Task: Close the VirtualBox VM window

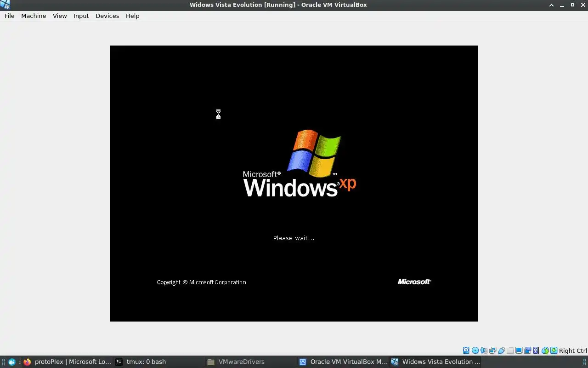Action: pyautogui.click(x=583, y=5)
